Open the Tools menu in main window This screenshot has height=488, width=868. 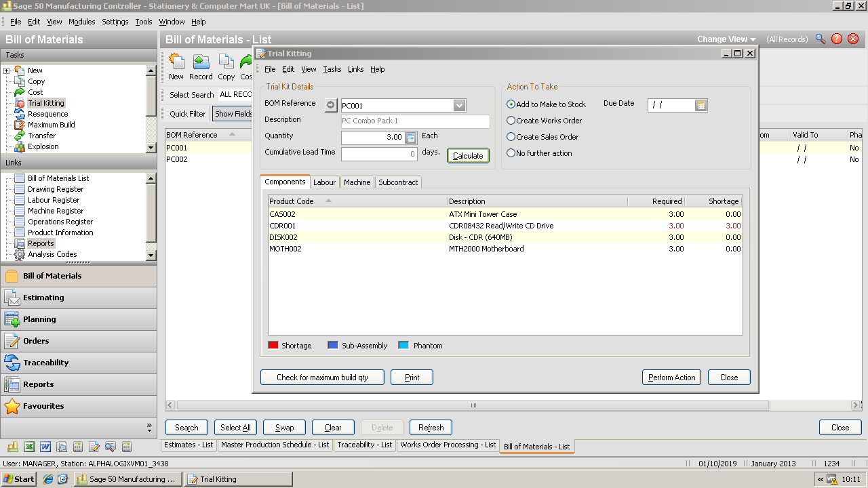click(144, 22)
